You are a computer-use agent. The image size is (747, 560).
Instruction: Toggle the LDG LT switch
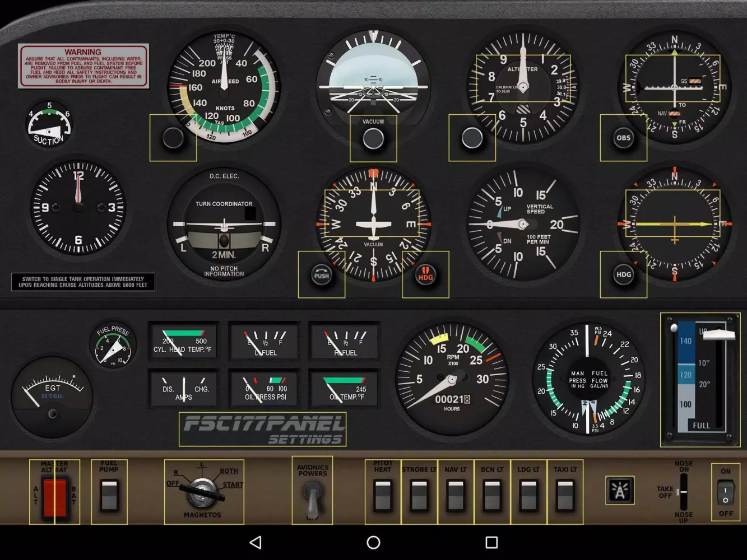point(528,492)
